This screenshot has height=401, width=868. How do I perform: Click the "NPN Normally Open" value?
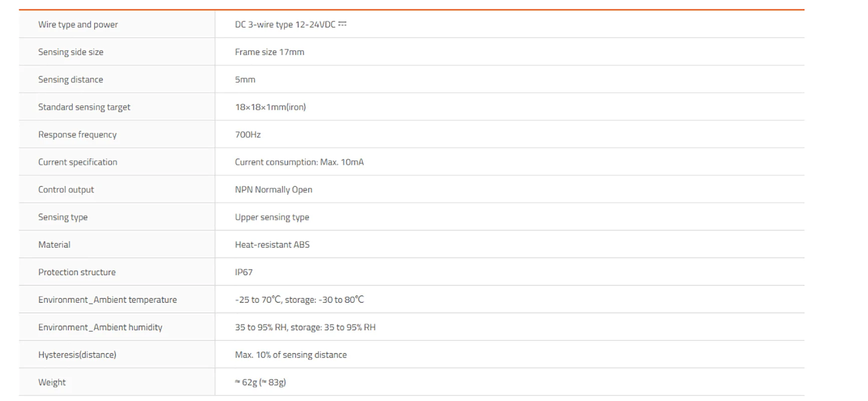coord(273,190)
